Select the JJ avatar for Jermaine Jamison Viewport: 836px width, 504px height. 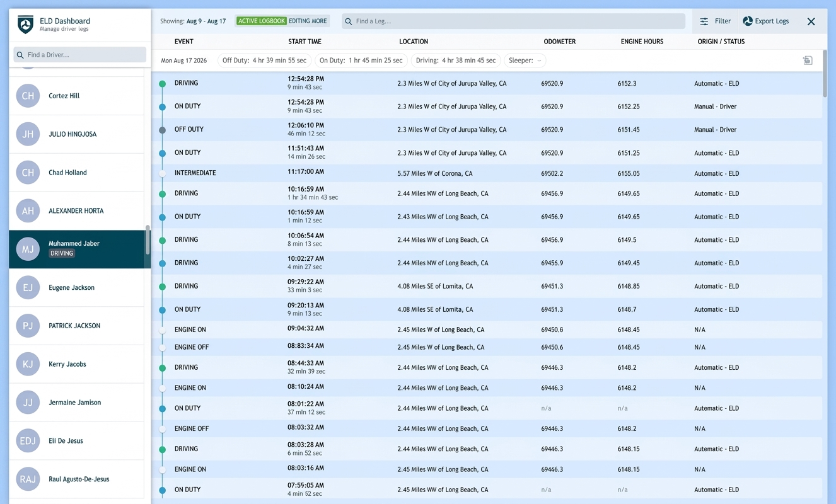click(x=28, y=403)
